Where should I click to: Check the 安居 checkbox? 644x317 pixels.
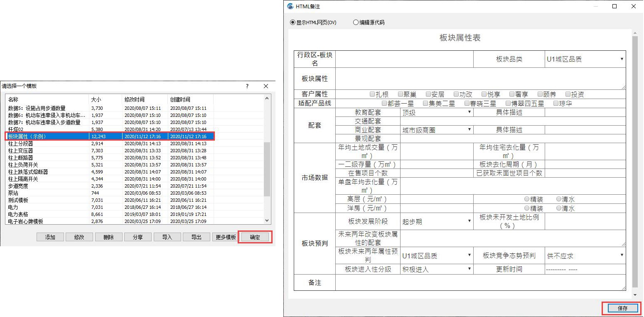428,94
